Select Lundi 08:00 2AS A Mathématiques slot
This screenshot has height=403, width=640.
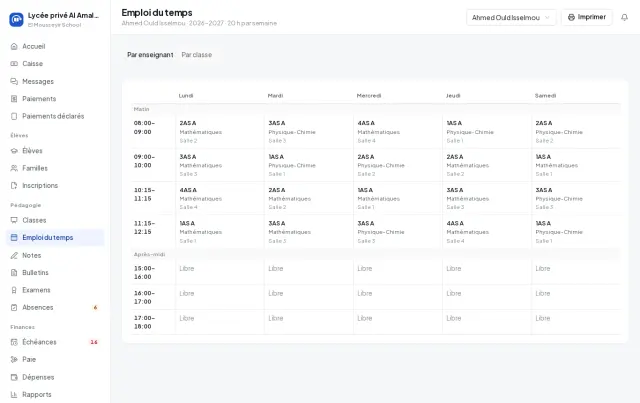click(220, 131)
